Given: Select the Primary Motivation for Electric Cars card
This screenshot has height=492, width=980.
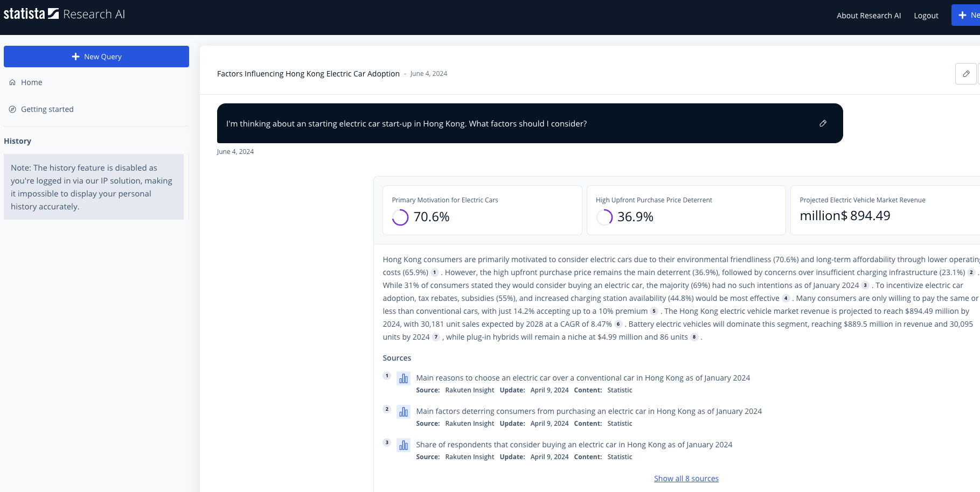Looking at the screenshot, I should pyautogui.click(x=482, y=210).
